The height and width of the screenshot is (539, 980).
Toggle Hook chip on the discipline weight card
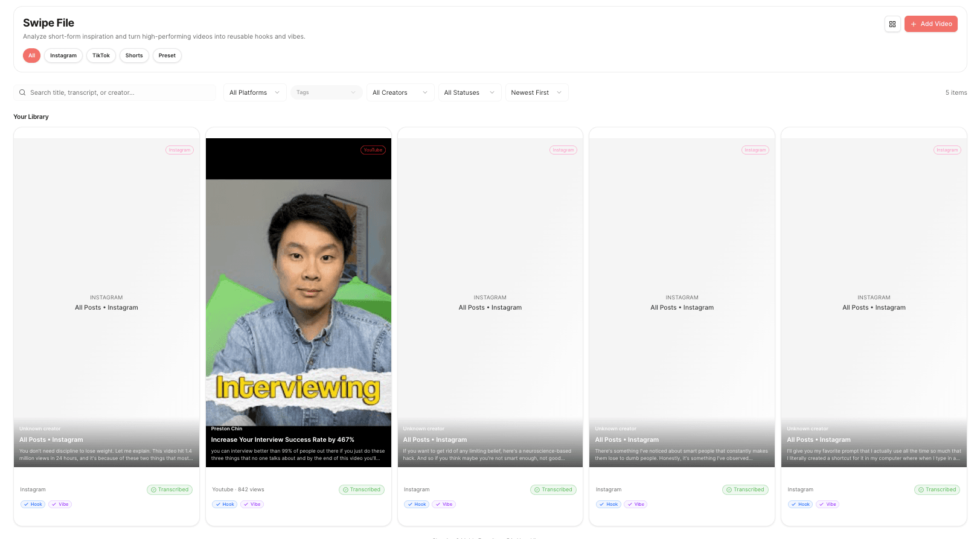(x=33, y=504)
